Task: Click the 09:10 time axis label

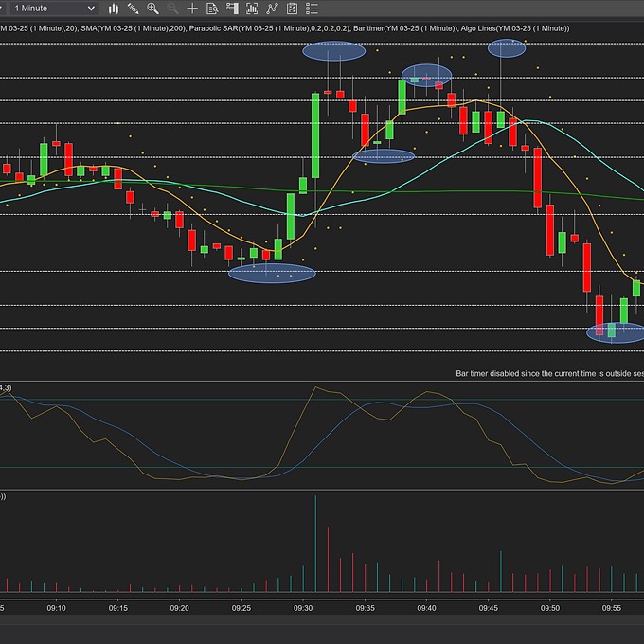Action: click(x=56, y=608)
